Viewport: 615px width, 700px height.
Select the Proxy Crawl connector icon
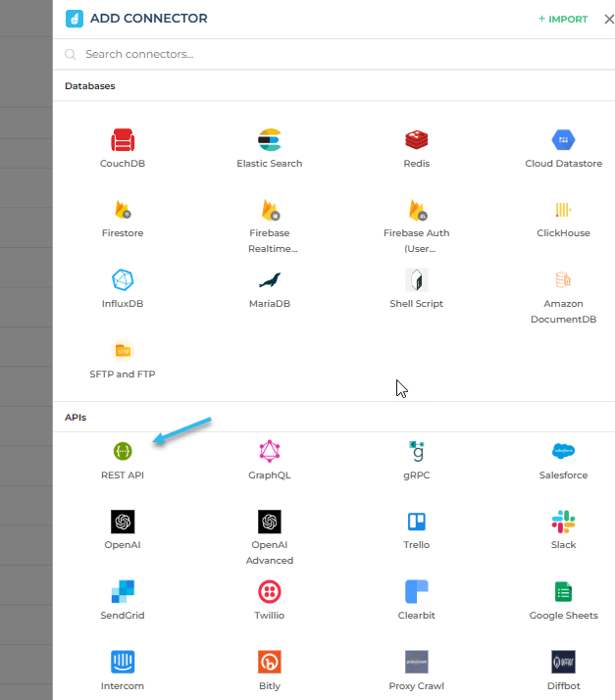tap(416, 662)
